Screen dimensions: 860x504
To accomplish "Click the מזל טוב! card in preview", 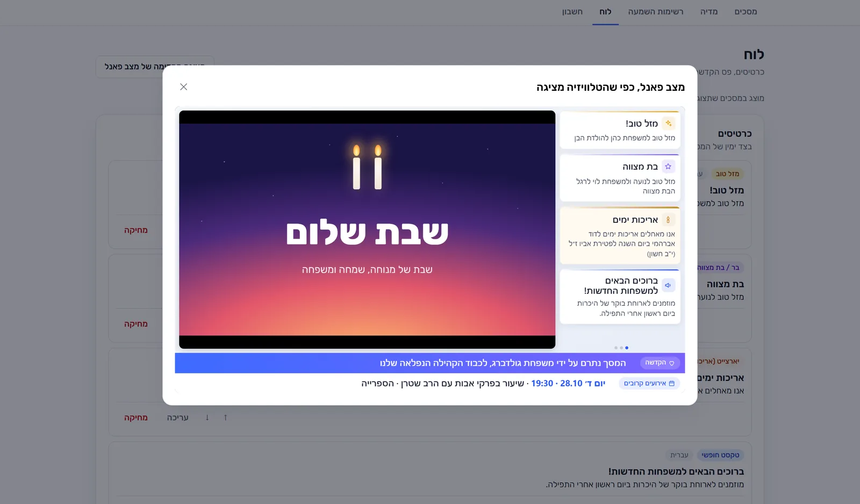I will pyautogui.click(x=620, y=130).
